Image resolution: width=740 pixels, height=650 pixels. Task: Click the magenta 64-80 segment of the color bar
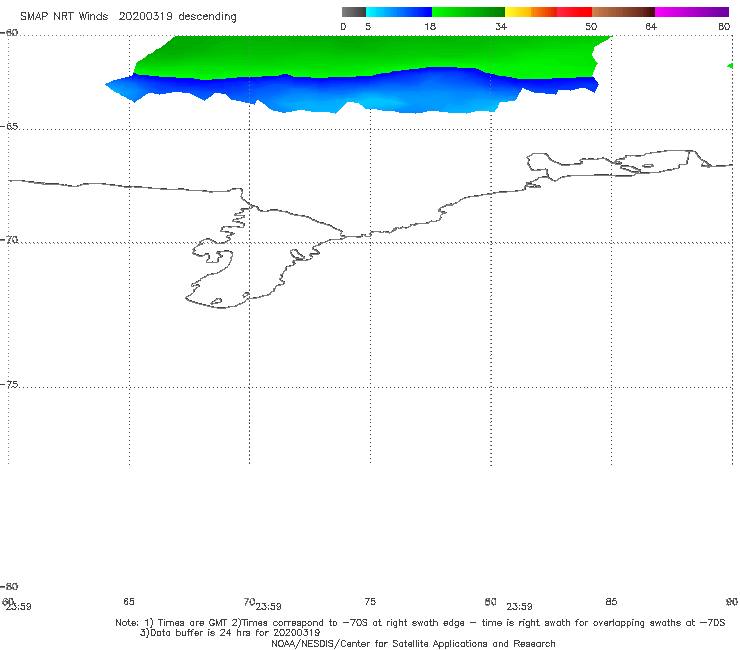tap(692, 12)
